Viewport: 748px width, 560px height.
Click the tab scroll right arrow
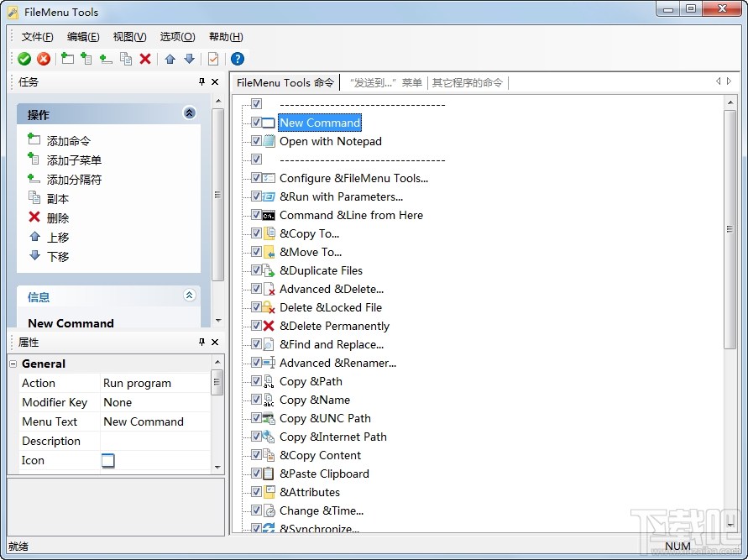[729, 81]
